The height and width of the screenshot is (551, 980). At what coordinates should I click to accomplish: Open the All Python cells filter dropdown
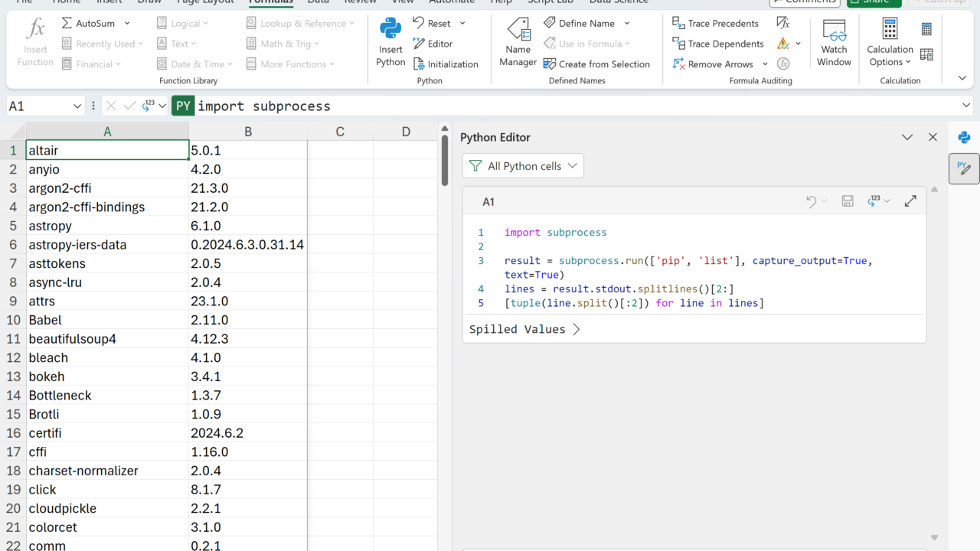click(523, 166)
